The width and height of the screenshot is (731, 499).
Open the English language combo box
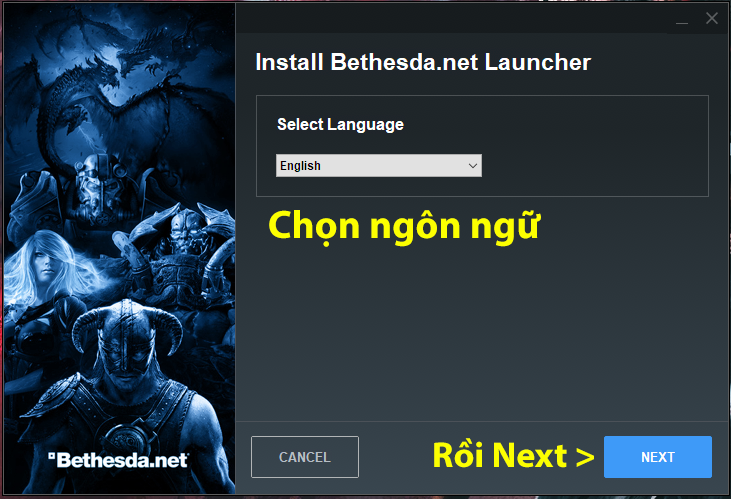point(379,166)
